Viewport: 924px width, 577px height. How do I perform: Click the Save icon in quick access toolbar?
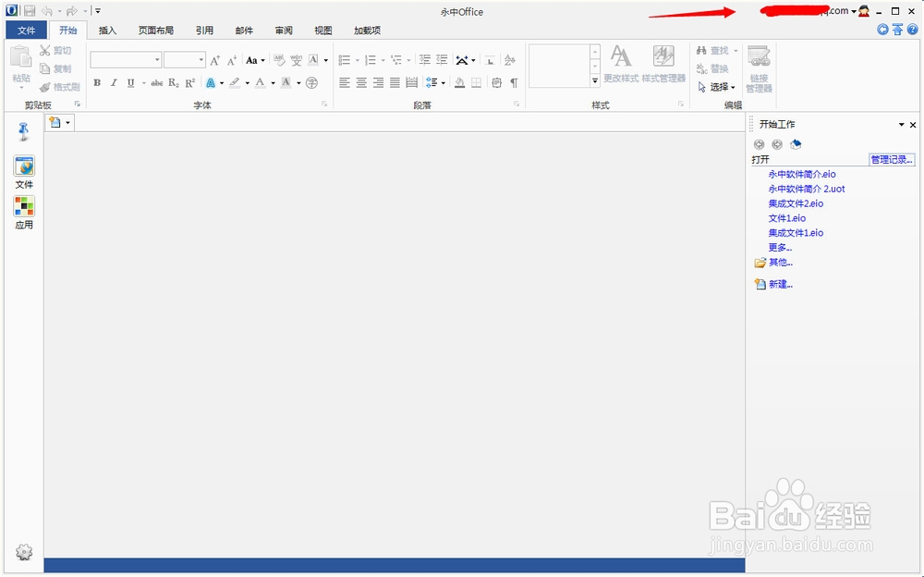pos(29,10)
